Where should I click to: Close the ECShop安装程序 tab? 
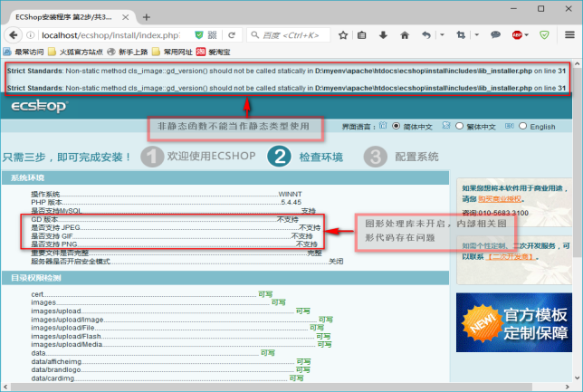126,17
